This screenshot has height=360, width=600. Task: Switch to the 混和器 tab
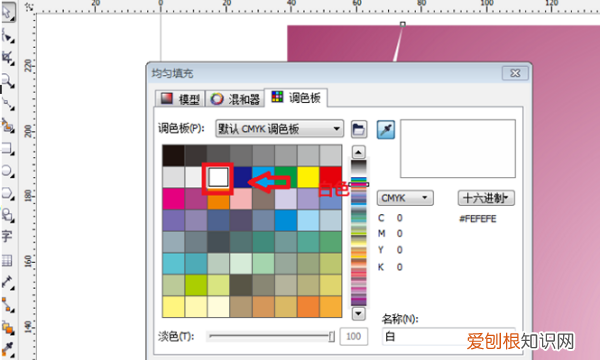[x=235, y=99]
